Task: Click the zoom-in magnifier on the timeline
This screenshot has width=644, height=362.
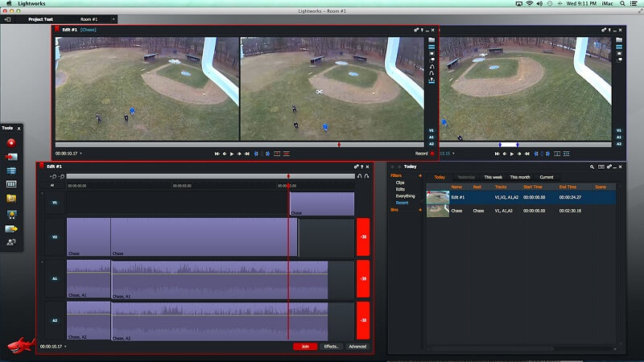Action: point(53,176)
